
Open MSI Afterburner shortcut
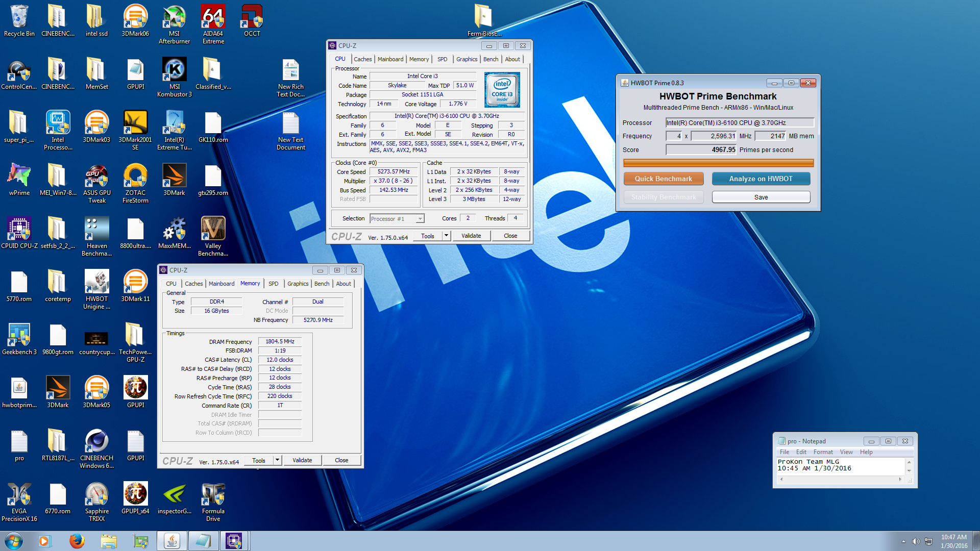(174, 24)
